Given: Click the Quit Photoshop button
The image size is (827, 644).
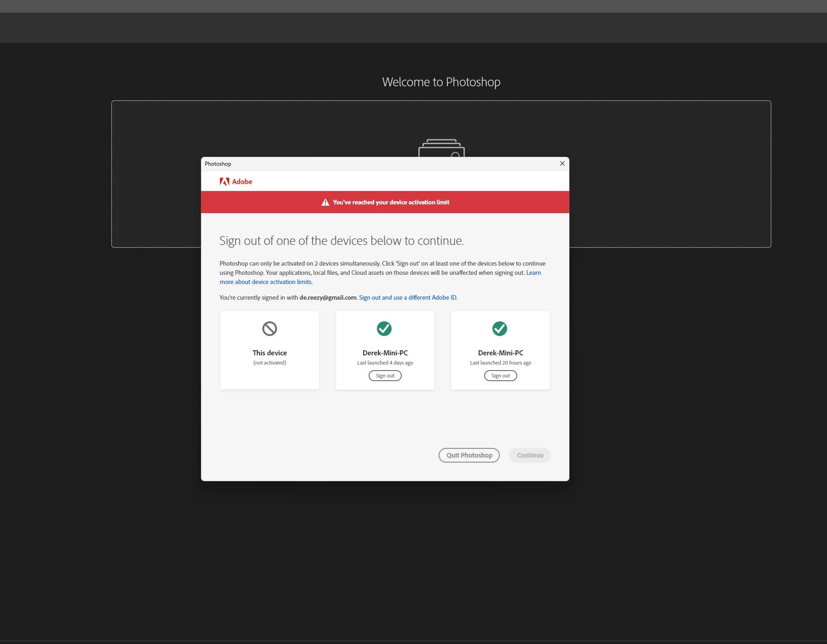Looking at the screenshot, I should click(469, 455).
